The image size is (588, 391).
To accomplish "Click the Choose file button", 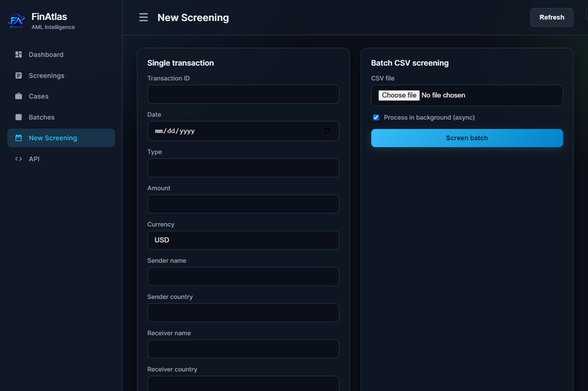I will click(398, 96).
